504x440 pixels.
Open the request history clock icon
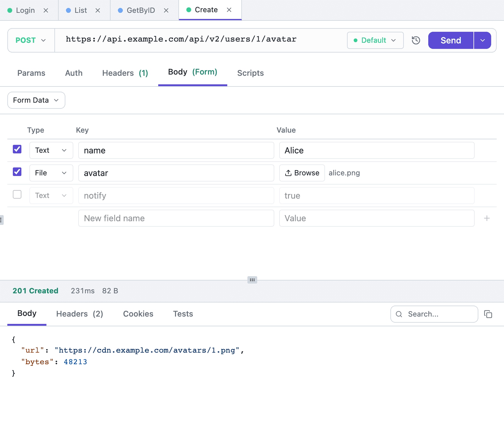click(416, 40)
